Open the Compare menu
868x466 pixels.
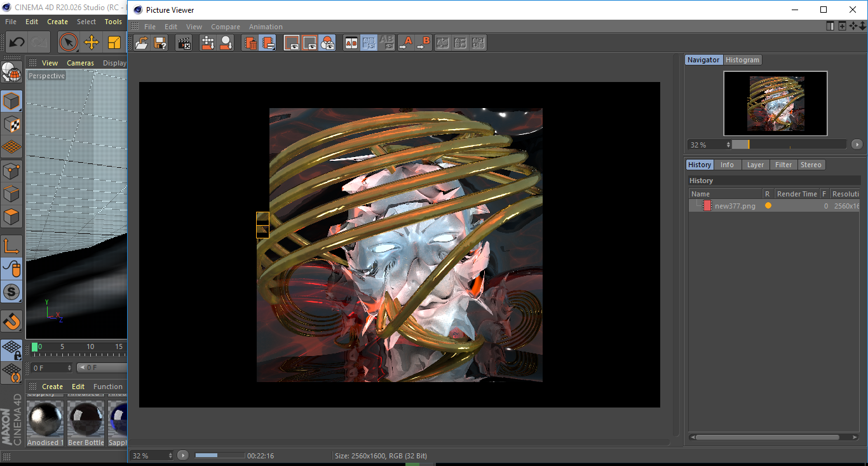click(x=226, y=27)
